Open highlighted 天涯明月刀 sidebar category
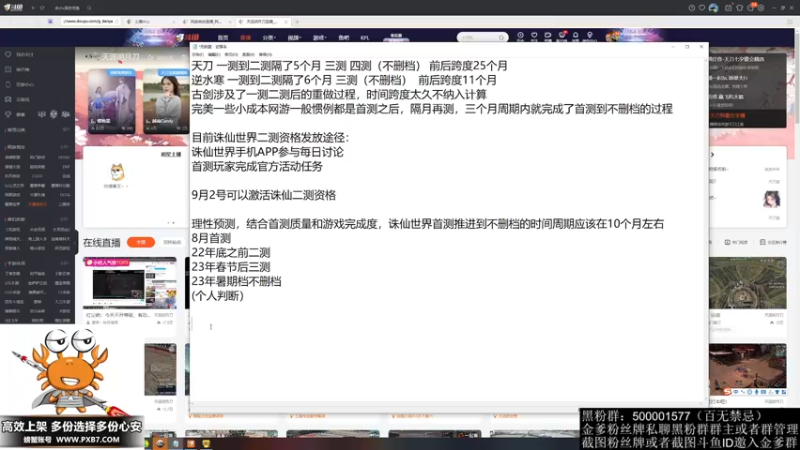 coord(37,204)
